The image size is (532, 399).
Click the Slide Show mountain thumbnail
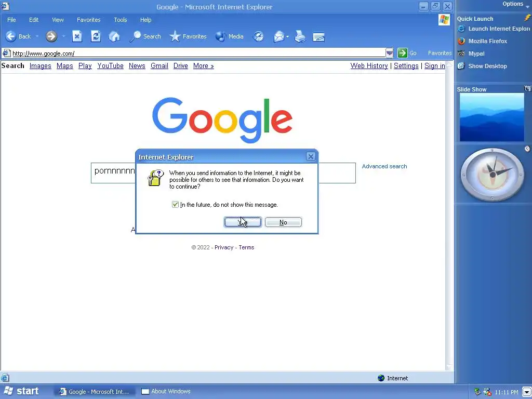(x=492, y=117)
